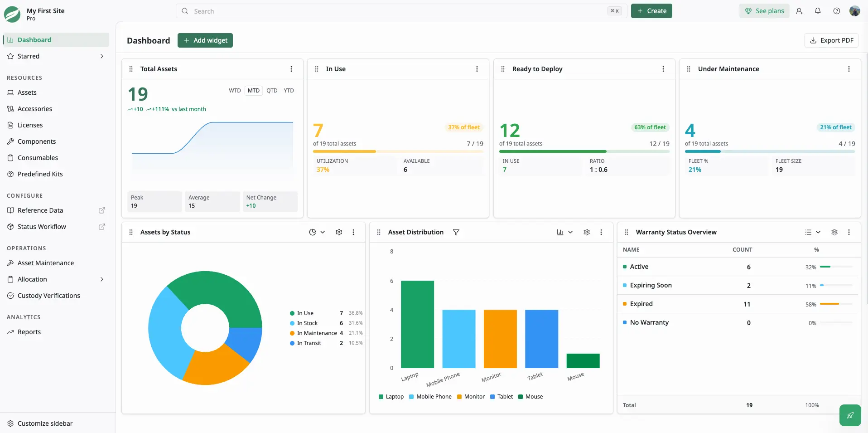Open Assets by Status settings gear

point(339,232)
